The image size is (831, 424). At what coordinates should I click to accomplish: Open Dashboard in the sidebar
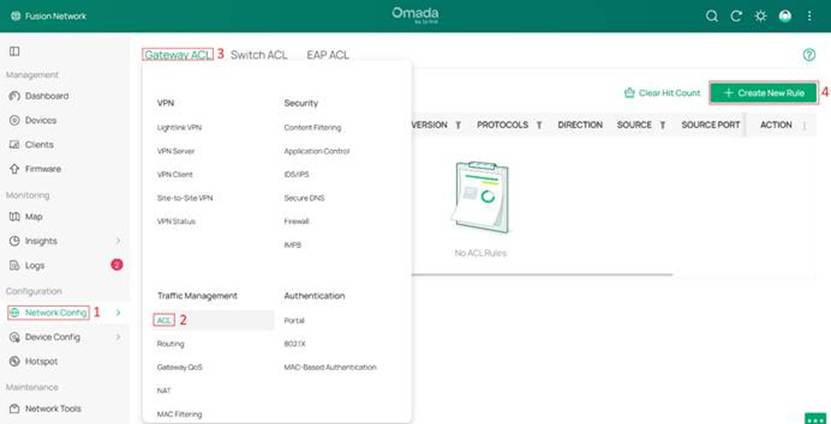point(47,96)
